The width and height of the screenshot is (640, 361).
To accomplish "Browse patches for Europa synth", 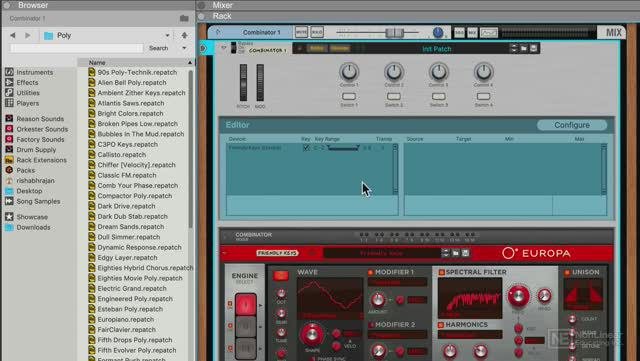I will point(456,253).
